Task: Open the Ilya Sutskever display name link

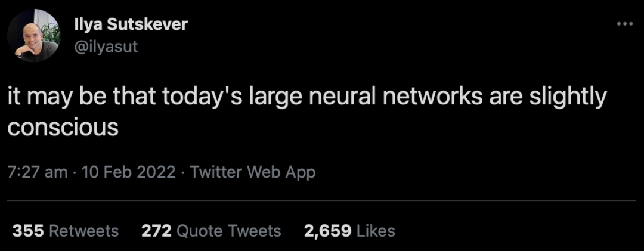Action: tap(131, 24)
